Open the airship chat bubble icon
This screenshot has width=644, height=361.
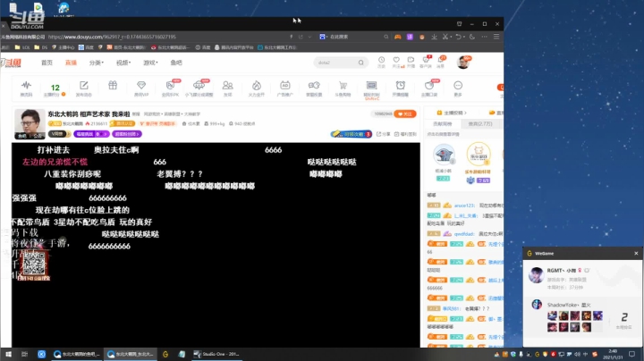(199, 88)
